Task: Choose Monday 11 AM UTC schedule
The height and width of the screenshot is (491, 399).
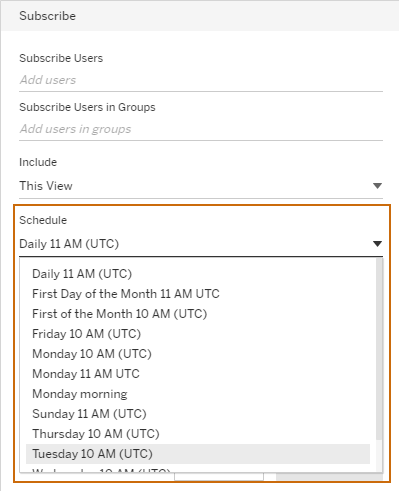Action: (198, 374)
